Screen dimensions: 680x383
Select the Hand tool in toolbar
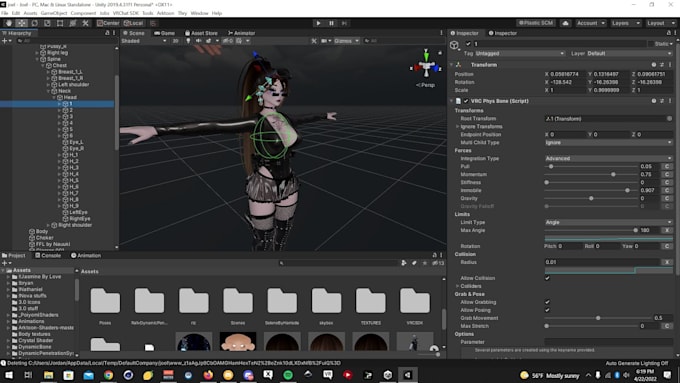click(9, 23)
